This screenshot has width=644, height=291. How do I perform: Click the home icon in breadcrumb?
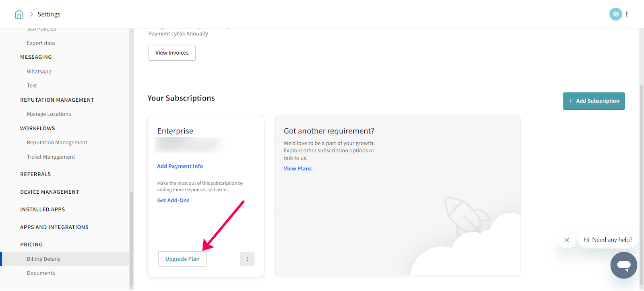(19, 14)
